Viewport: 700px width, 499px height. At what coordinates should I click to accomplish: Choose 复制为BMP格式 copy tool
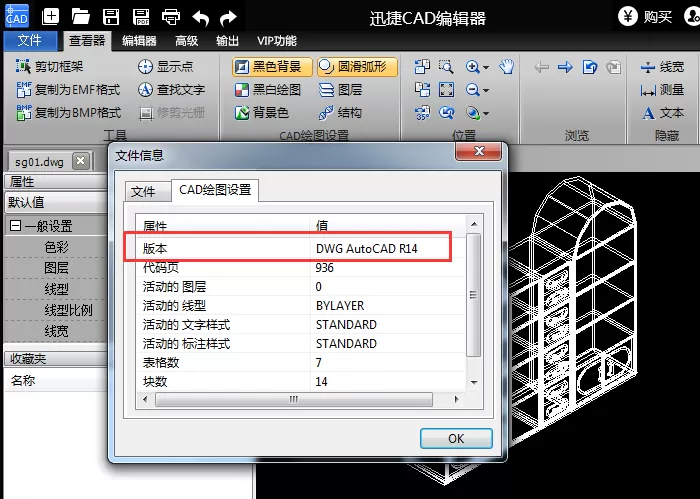[x=68, y=113]
